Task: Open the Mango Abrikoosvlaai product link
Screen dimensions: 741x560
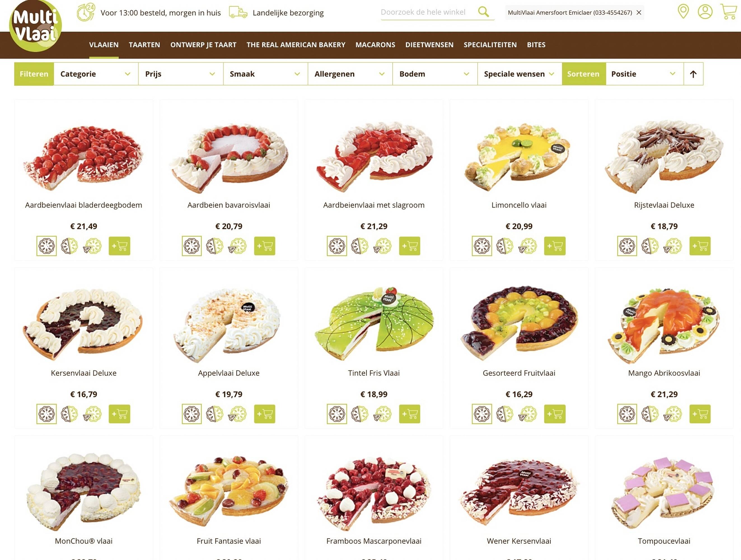Action: [664, 373]
